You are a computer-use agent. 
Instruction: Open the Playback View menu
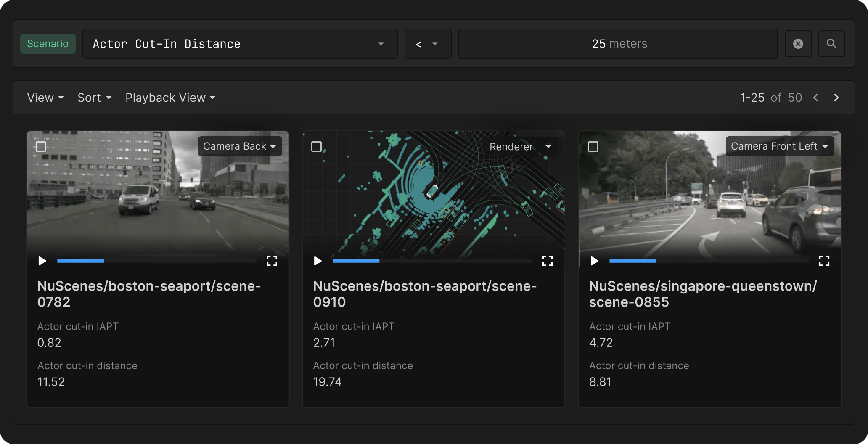tap(170, 98)
